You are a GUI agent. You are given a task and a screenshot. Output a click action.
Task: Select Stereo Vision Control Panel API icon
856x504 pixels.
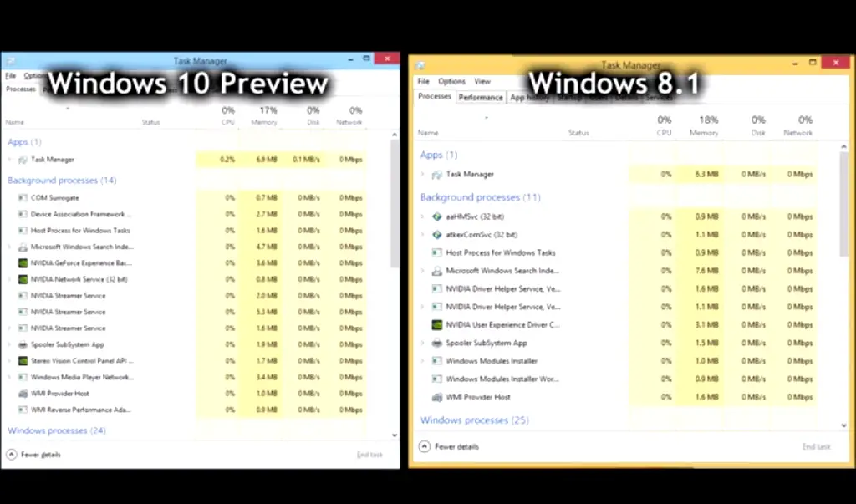pos(23,361)
